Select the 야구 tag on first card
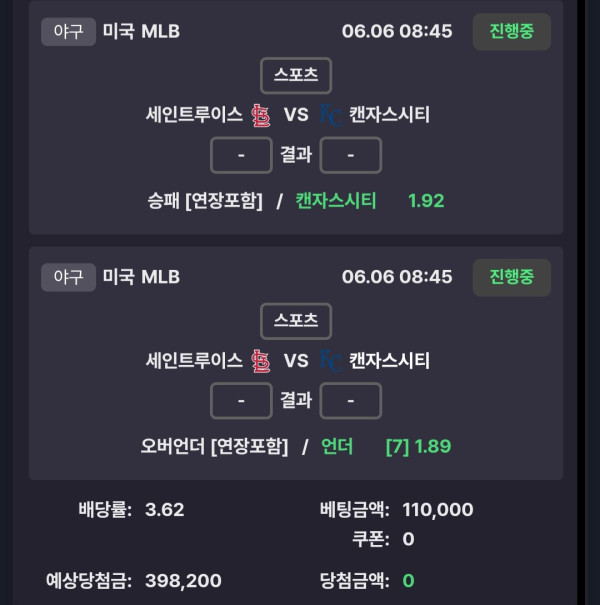The width and height of the screenshot is (600, 605). pyautogui.click(x=68, y=31)
